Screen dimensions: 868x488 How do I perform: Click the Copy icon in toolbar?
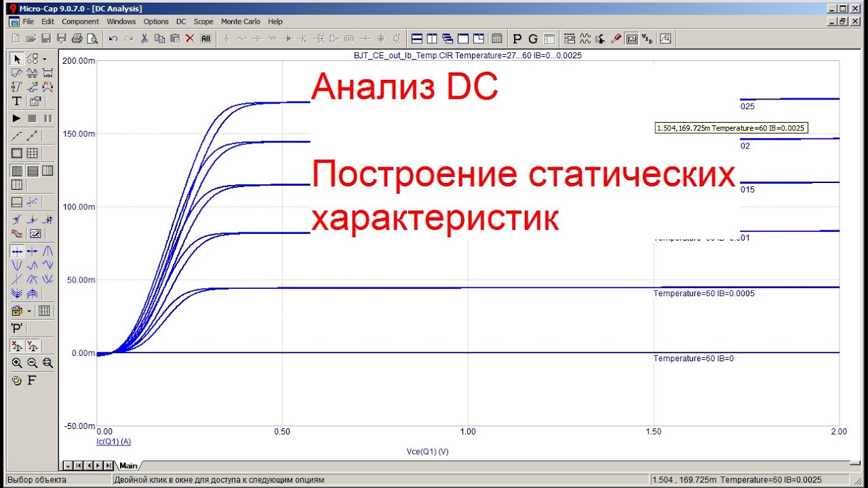coord(159,39)
